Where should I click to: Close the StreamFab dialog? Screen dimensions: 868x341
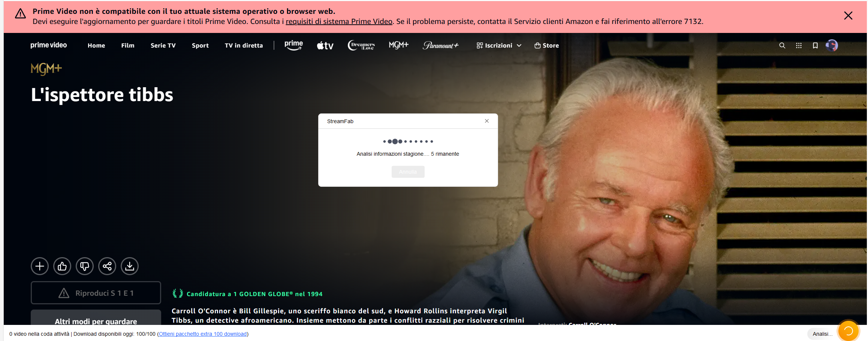point(487,121)
